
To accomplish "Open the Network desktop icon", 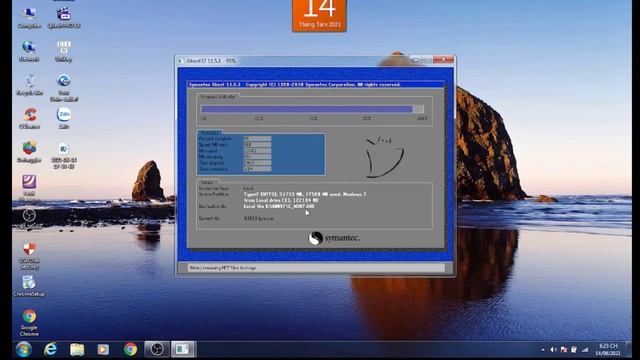I will coord(29,51).
